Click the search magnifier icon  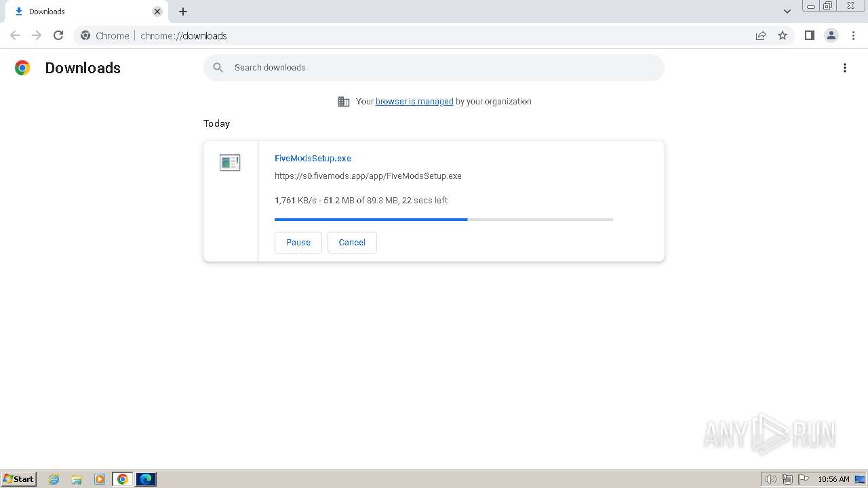(x=218, y=68)
